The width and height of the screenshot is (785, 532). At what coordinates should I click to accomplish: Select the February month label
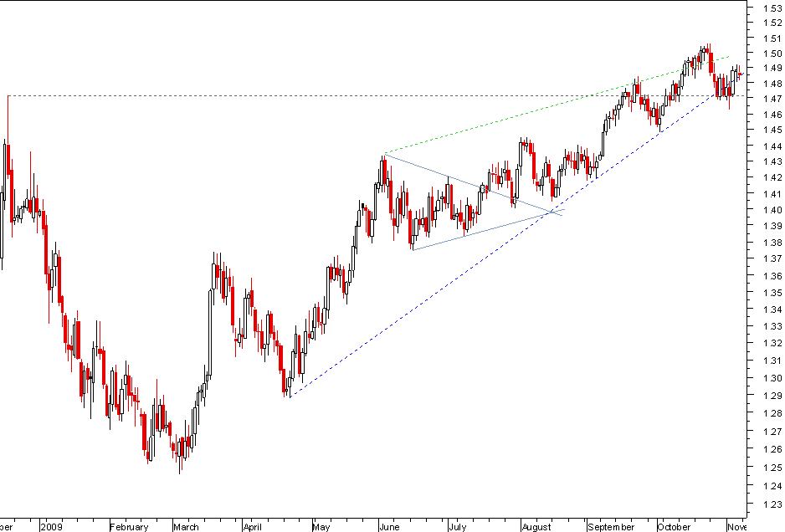[129, 527]
